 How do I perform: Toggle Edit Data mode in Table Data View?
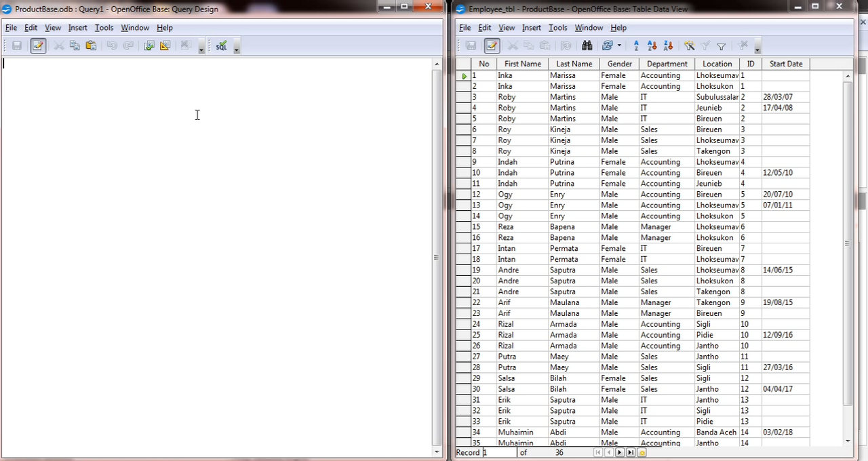point(492,45)
